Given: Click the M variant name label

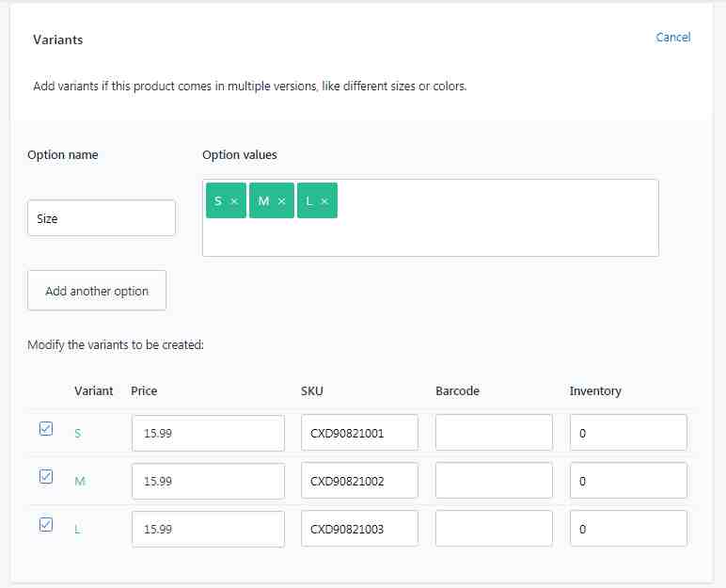Looking at the screenshot, I should point(80,481).
